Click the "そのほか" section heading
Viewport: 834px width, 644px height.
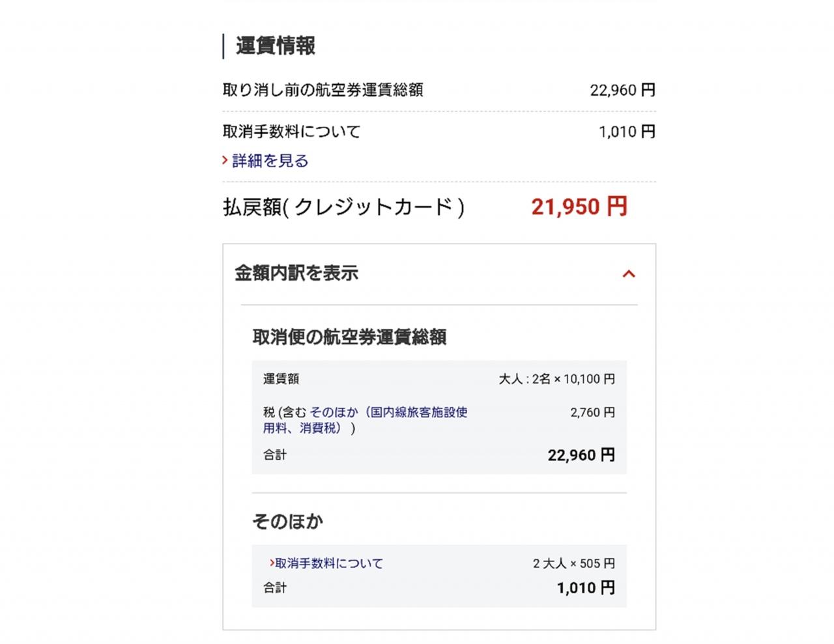tap(287, 522)
